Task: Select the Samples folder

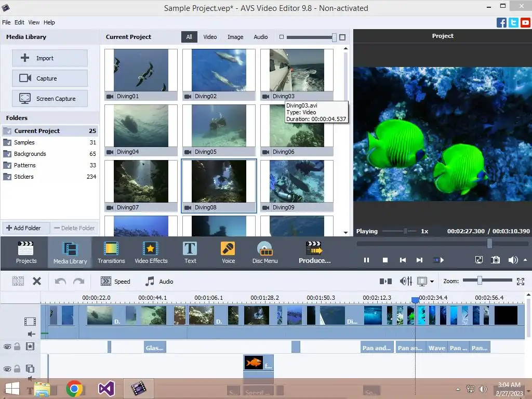Action: [50, 142]
